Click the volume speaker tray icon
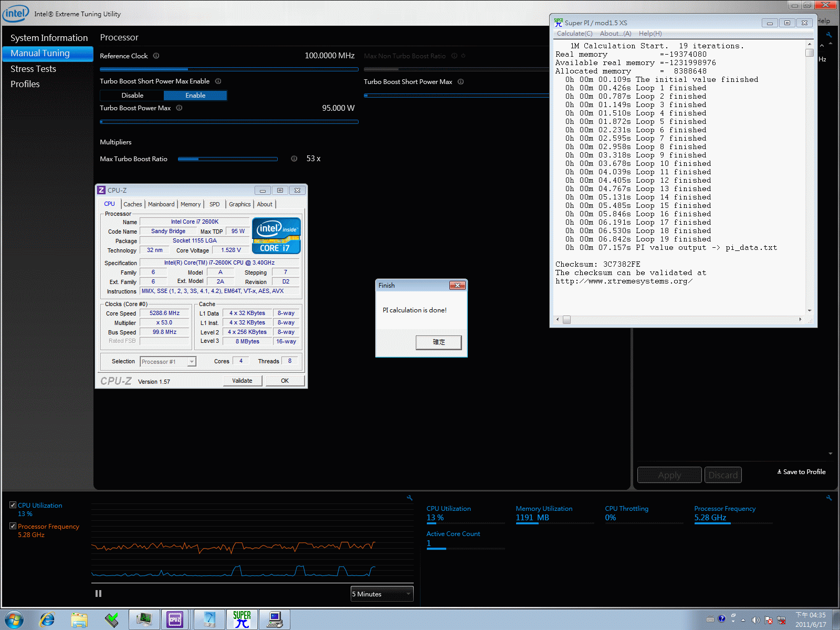 [755, 619]
